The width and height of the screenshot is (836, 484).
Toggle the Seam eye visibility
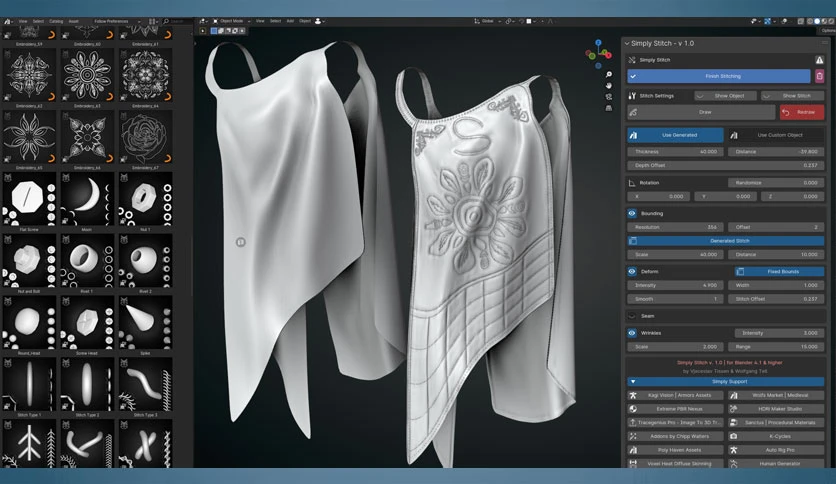pos(632,316)
